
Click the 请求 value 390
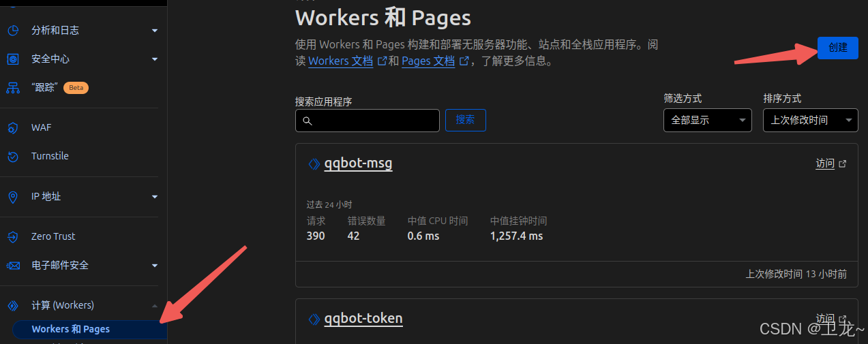coord(316,236)
